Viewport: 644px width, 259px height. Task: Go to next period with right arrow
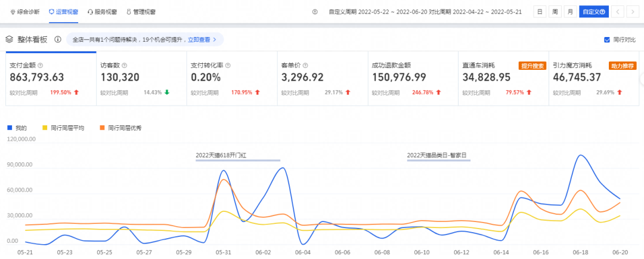pos(632,11)
